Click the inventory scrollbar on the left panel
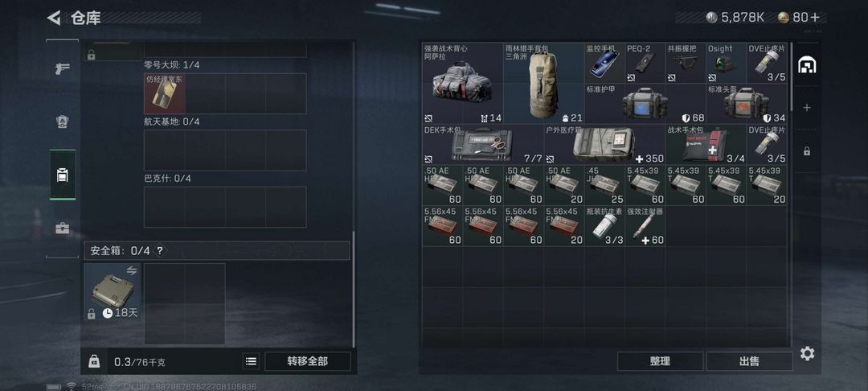Screen dimensions: 868x391 click(x=354, y=289)
